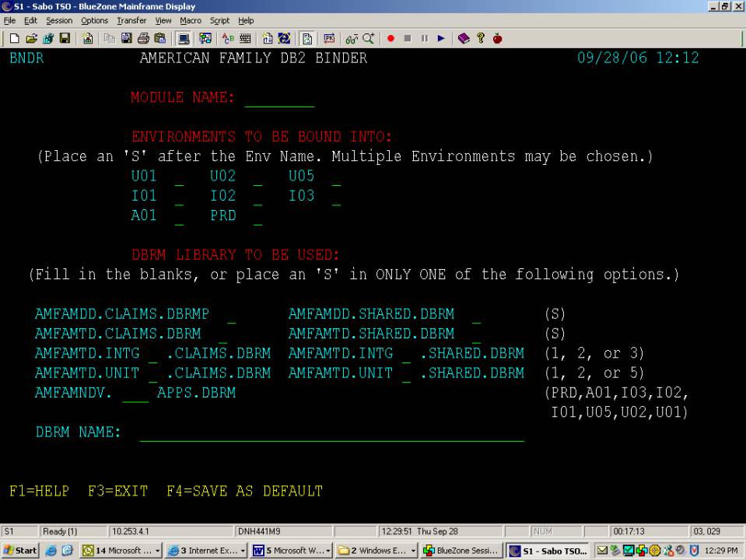Click the colorful windows toolbar icon
The width and height of the screenshot is (746, 560).
(x=205, y=39)
